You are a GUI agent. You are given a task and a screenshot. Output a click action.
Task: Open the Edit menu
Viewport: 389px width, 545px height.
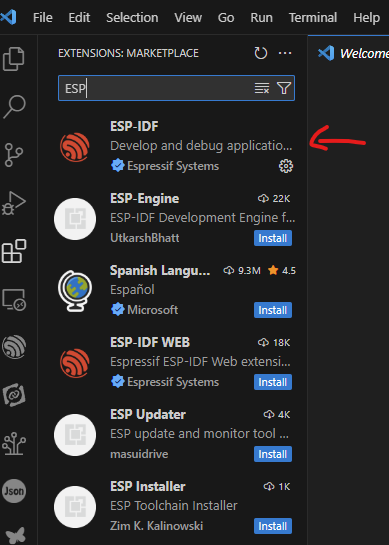(79, 17)
